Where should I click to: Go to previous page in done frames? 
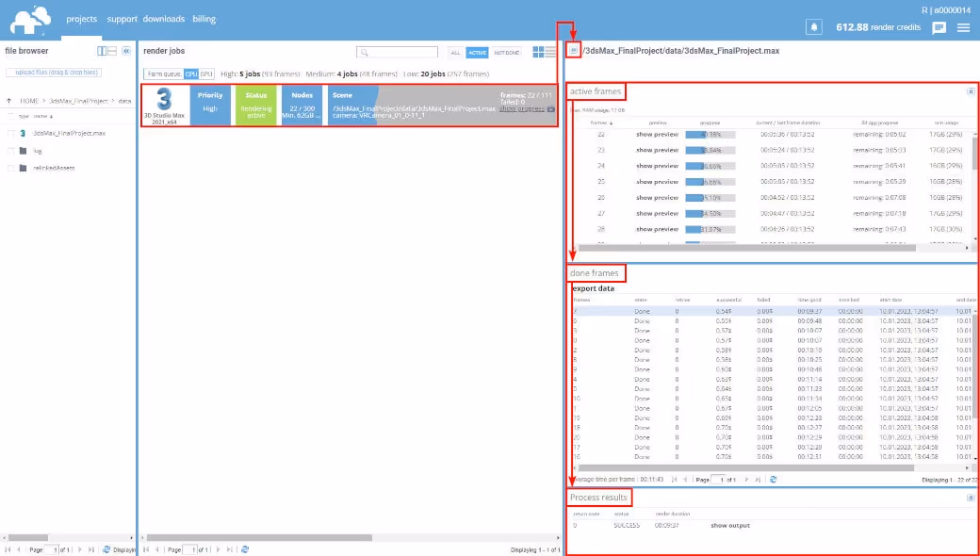[x=686, y=480]
